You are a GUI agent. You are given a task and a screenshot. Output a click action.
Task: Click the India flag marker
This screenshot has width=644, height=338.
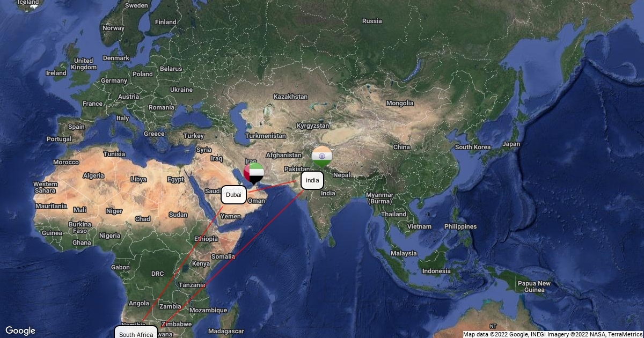point(322,156)
